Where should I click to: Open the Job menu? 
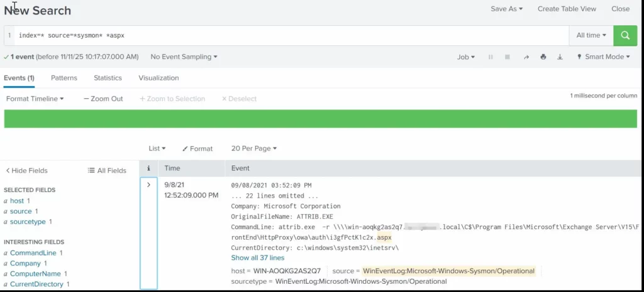click(x=466, y=57)
